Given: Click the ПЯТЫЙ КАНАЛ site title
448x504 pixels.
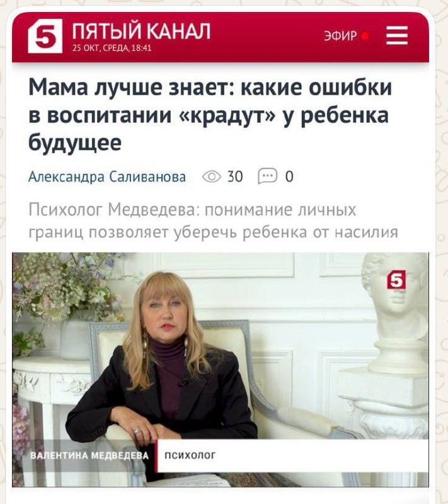Looking at the screenshot, I should point(141,31).
